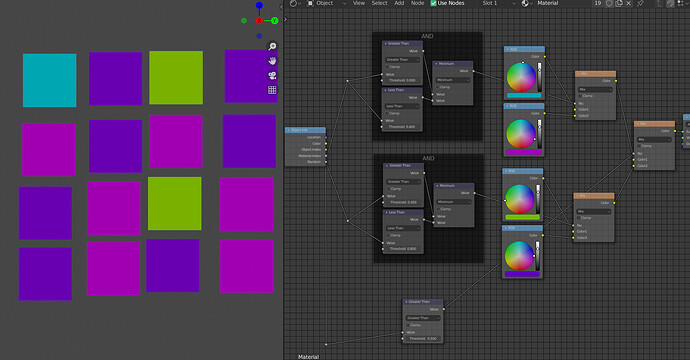Viewport: 690px width, 360px height.
Task: Toggle Clamp on bottom standalone Greater Than node
Action: click(x=408, y=325)
